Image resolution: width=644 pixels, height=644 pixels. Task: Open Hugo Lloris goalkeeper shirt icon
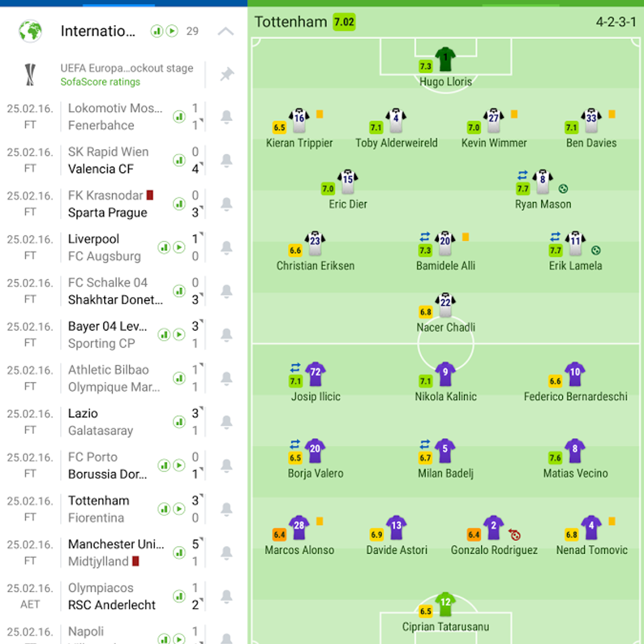click(445, 59)
